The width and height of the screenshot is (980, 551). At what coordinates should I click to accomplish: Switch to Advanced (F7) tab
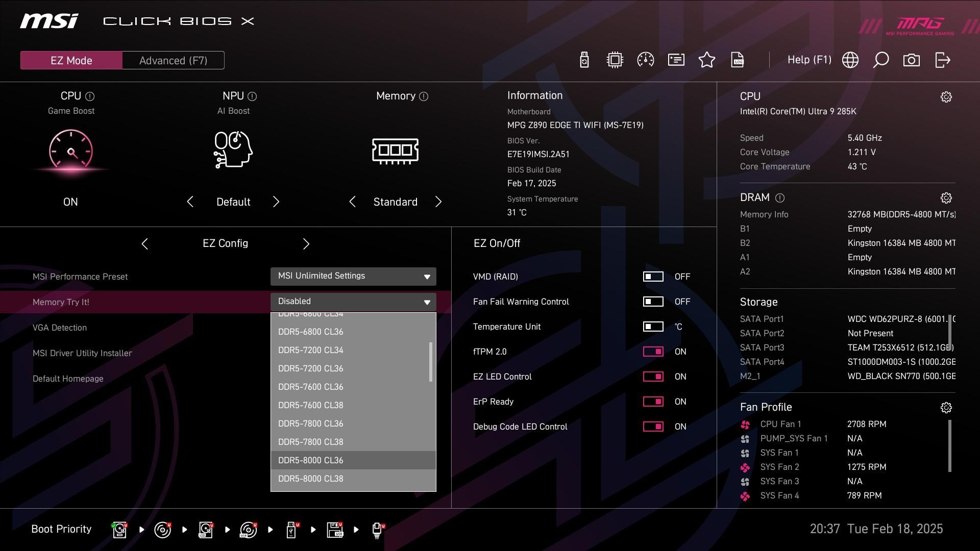pyautogui.click(x=174, y=60)
